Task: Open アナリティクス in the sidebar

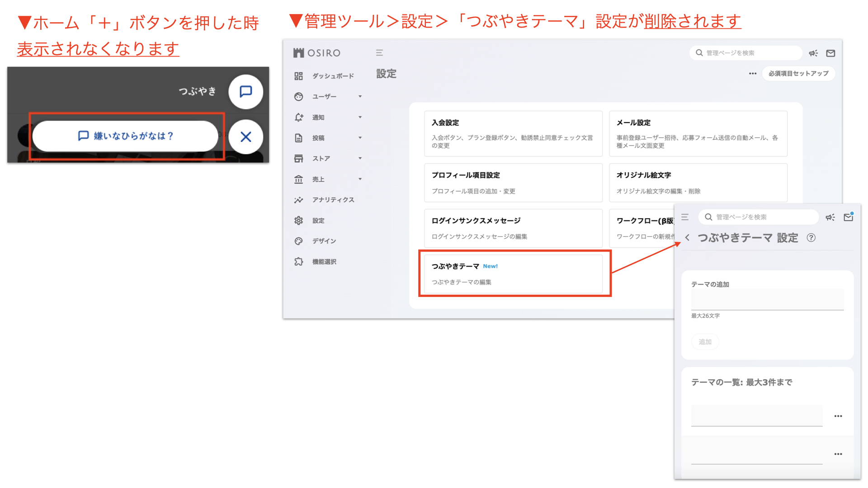Action: [x=333, y=200]
